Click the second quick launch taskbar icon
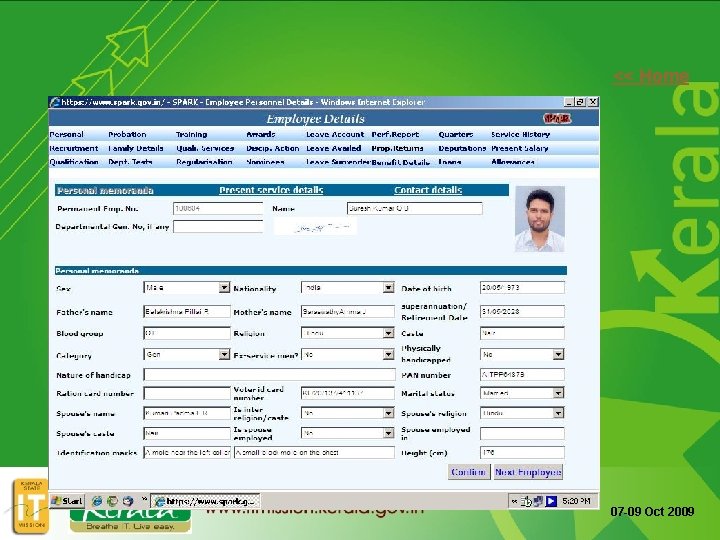720x540 pixels. tap(112, 501)
